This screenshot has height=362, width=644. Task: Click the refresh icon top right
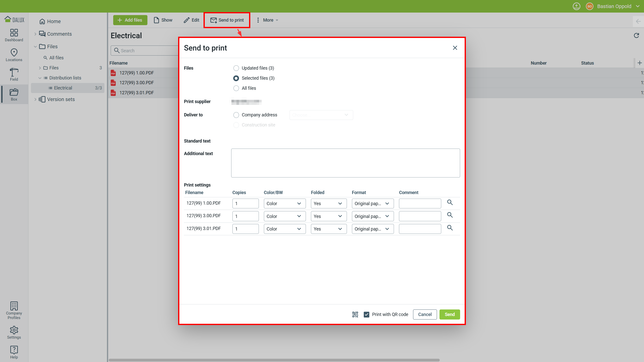636,36
